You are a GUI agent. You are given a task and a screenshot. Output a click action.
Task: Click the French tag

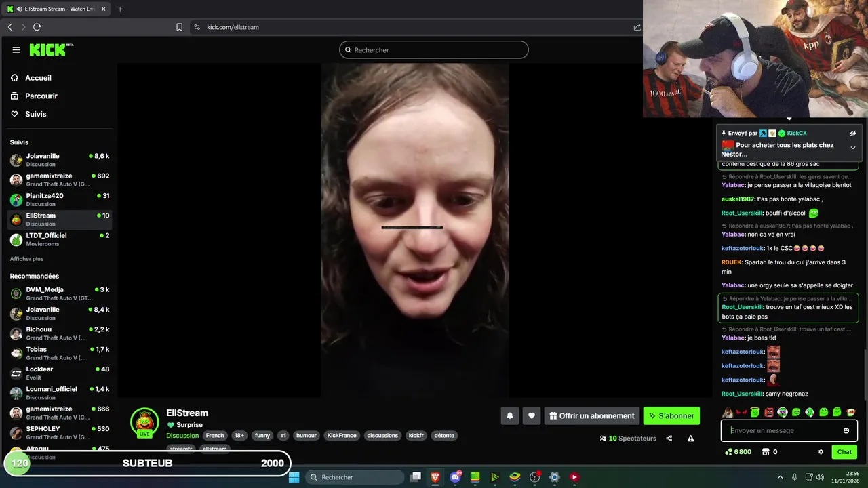215,436
